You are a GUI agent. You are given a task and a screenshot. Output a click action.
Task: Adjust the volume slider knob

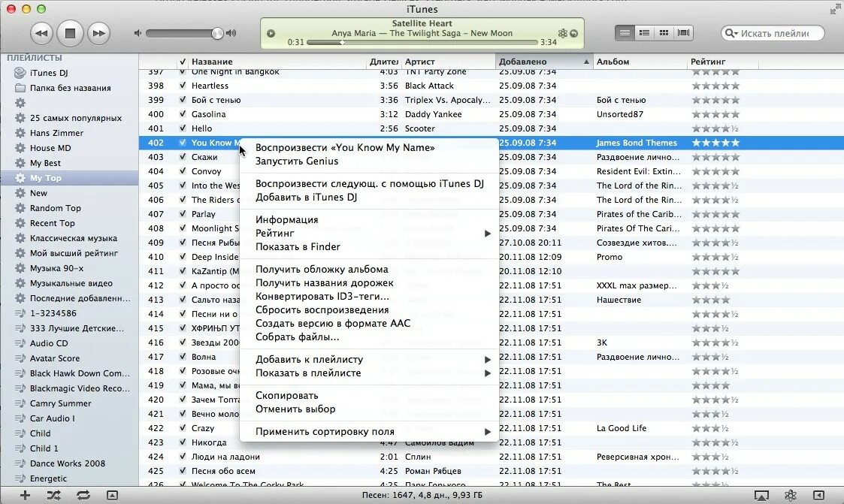(x=217, y=33)
